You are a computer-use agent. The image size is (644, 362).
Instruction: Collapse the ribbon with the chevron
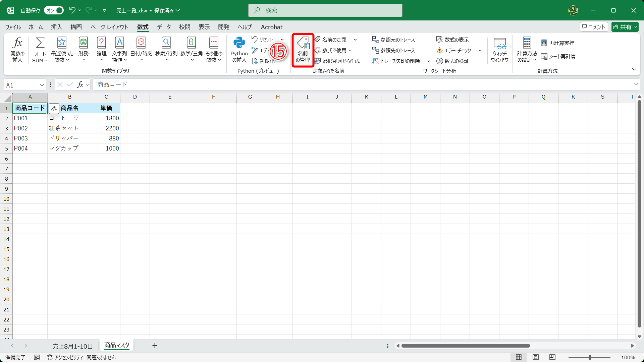(x=634, y=69)
